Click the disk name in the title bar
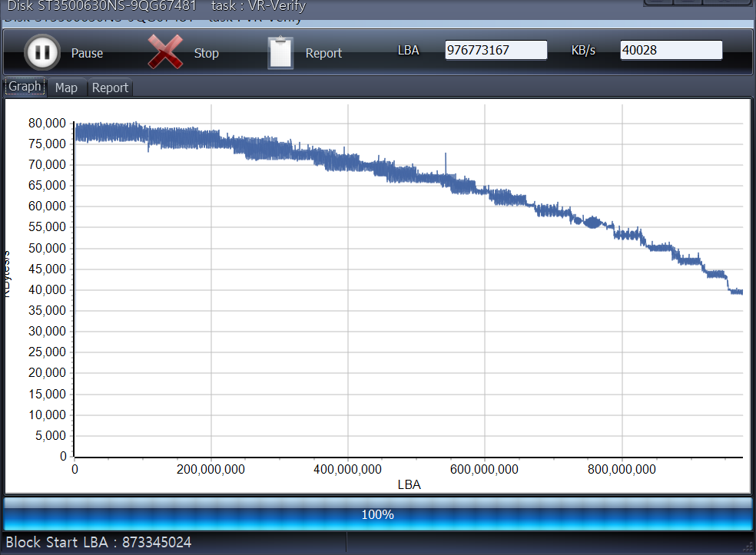 (x=101, y=6)
